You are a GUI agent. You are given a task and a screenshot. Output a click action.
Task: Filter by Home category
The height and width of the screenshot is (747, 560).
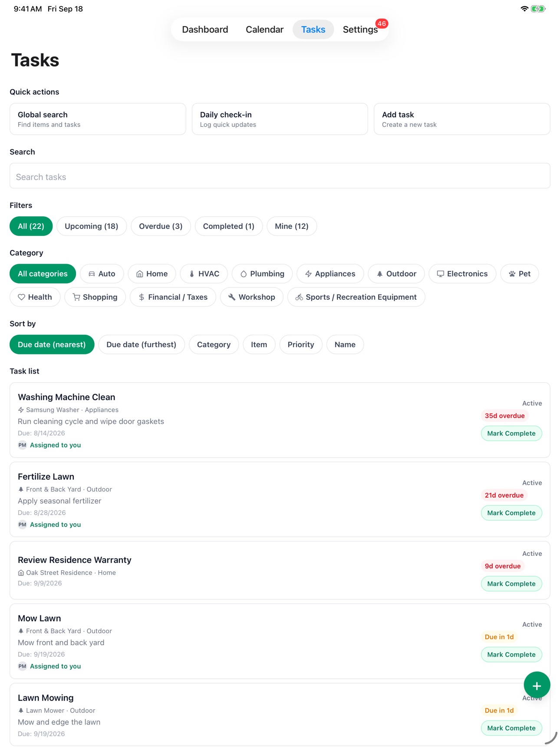[152, 274]
